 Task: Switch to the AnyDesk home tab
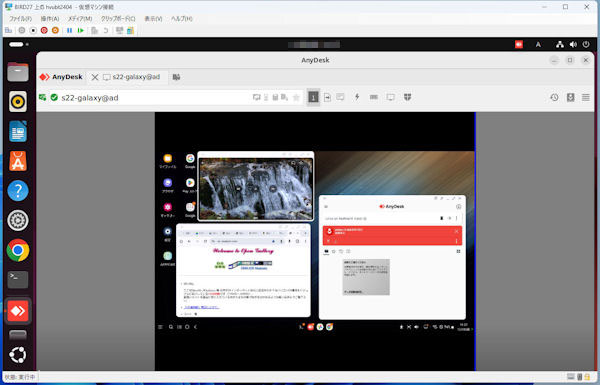tap(61, 77)
